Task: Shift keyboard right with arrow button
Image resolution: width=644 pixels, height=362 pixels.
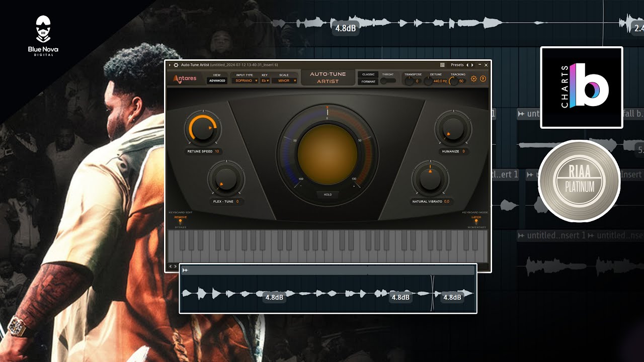Action: click(176, 266)
